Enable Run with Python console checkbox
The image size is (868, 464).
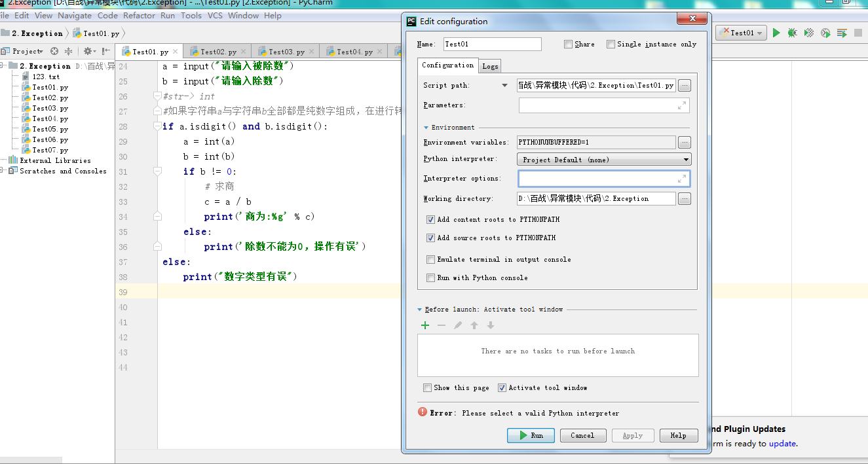[430, 277]
